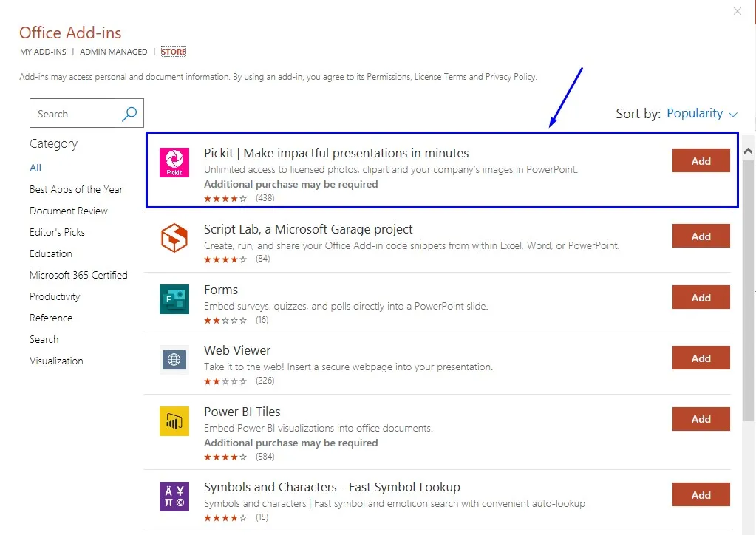Screen dimensions: 756x535
Task: Add the Web Viewer add-in
Action: coord(701,358)
